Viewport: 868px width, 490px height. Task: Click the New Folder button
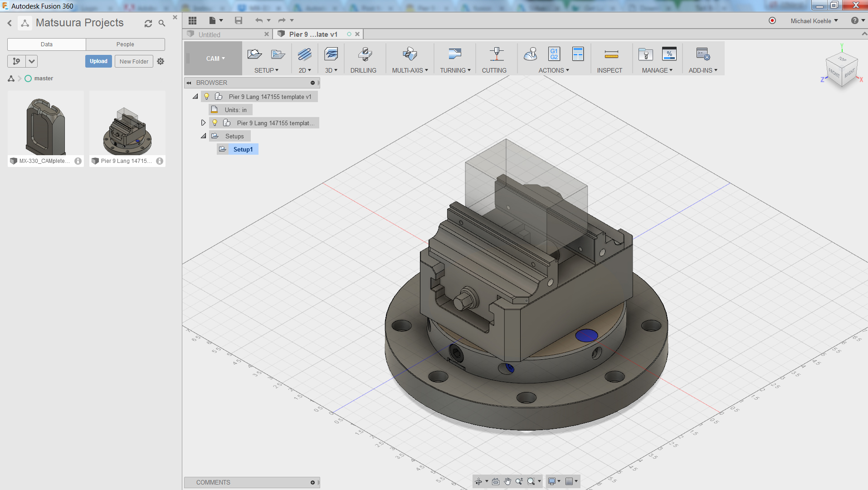click(134, 61)
